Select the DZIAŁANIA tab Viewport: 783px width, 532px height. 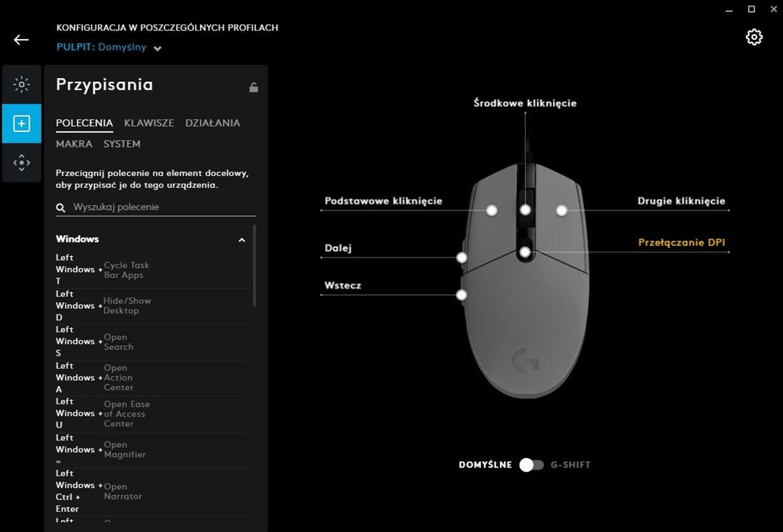click(x=213, y=123)
